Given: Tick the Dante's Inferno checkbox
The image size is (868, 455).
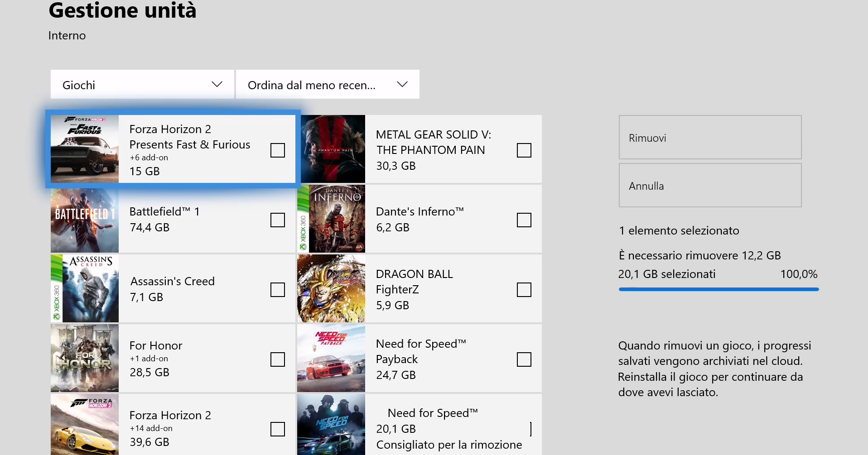Looking at the screenshot, I should [524, 220].
